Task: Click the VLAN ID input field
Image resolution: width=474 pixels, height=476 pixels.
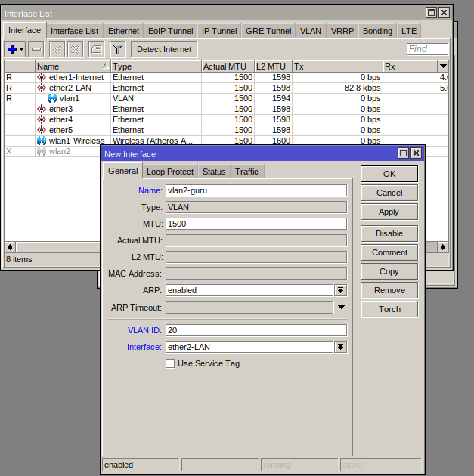Action: coord(256,330)
